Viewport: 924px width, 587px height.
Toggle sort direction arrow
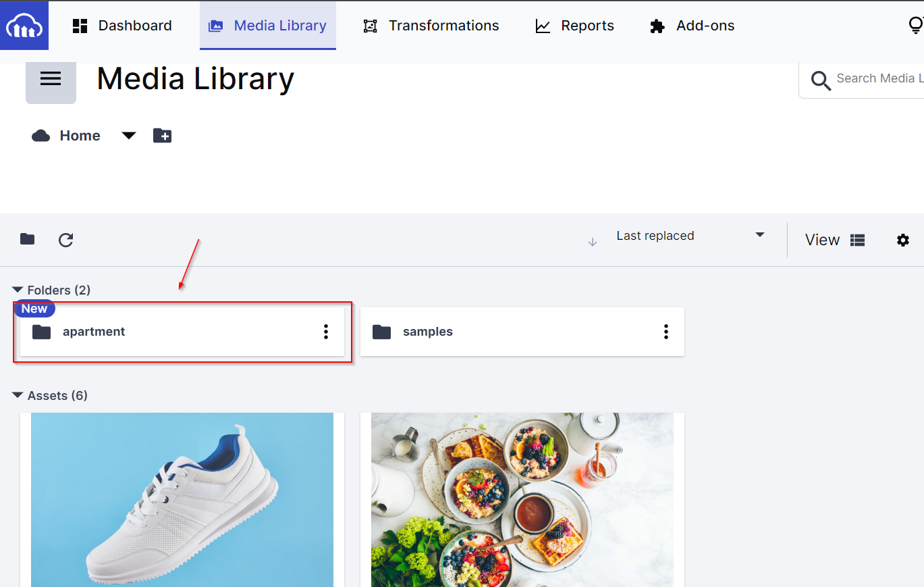click(593, 241)
